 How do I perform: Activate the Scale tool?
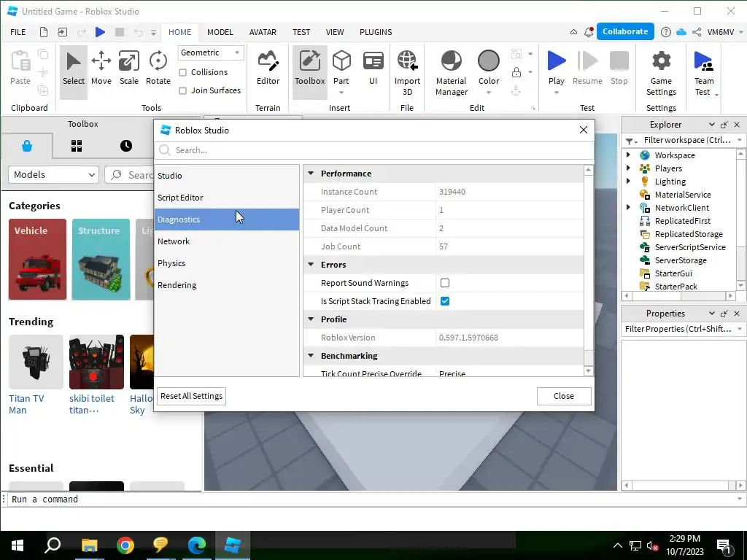[128, 68]
